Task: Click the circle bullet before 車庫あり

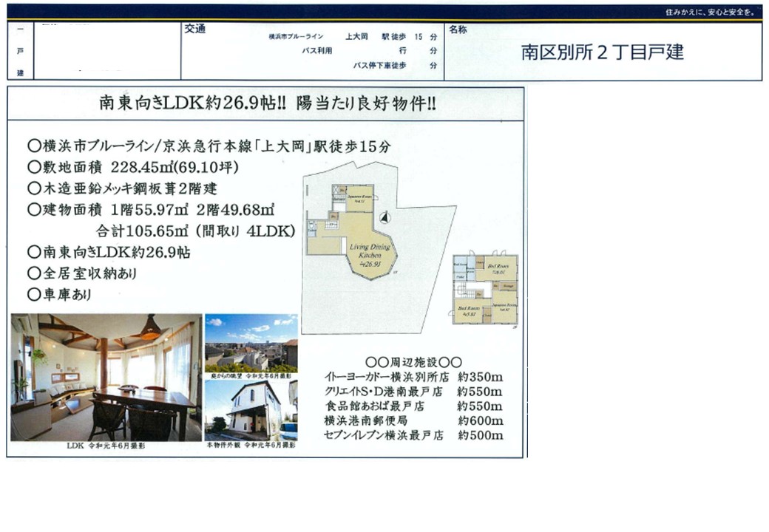Action: 33,294
